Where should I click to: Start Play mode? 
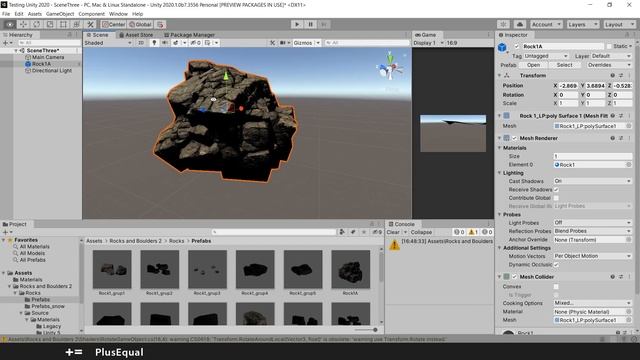pyautogui.click(x=297, y=24)
